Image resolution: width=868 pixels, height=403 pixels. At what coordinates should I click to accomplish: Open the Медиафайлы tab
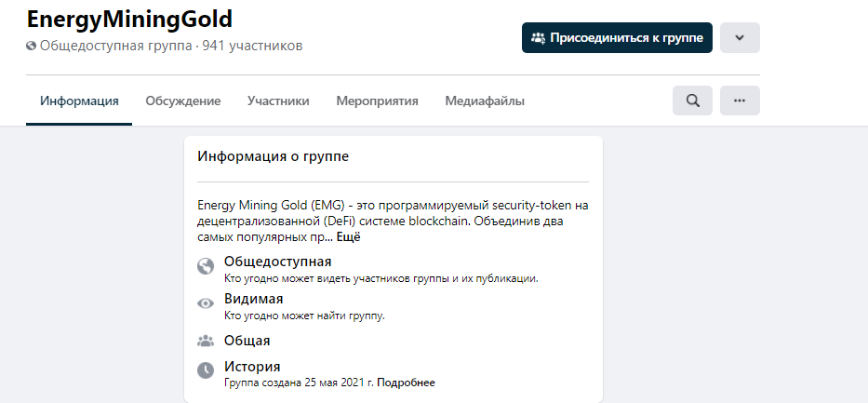tap(485, 101)
